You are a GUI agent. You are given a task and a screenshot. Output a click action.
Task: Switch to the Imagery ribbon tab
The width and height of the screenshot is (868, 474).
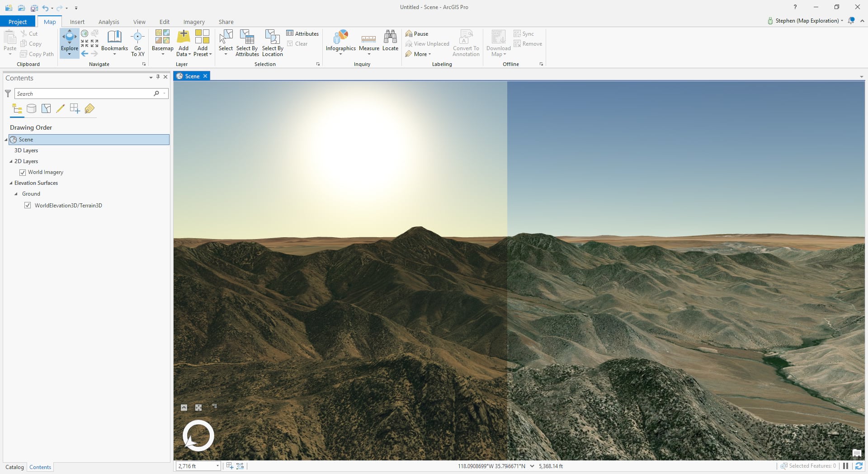coord(194,22)
